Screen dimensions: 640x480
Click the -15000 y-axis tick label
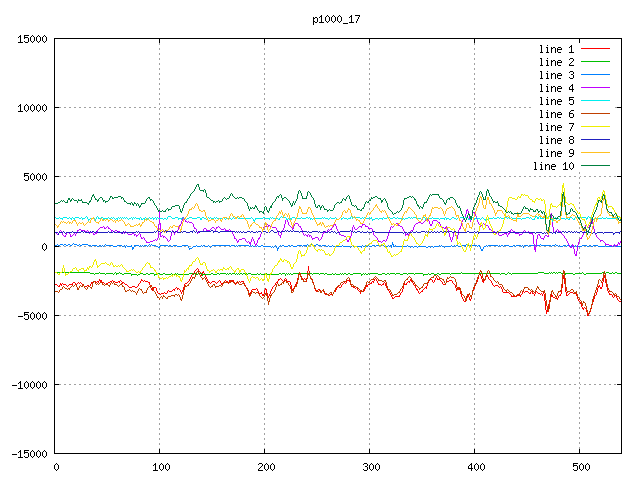pyautogui.click(x=27, y=453)
